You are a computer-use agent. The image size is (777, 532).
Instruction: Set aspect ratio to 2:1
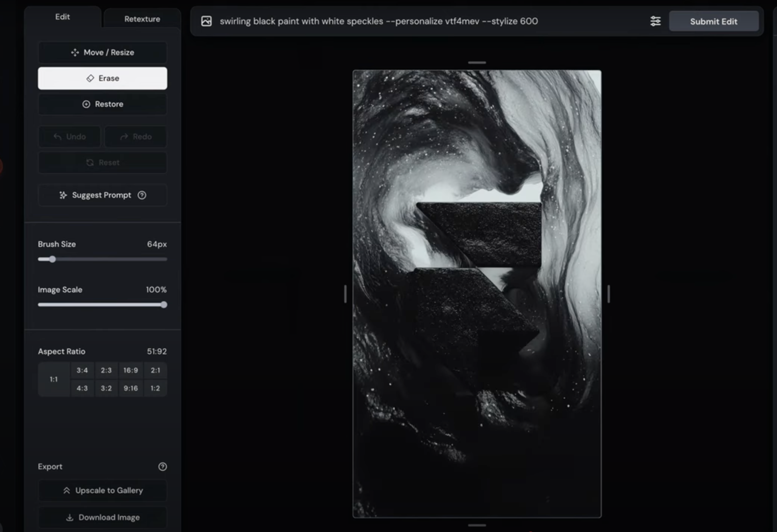[x=155, y=370]
